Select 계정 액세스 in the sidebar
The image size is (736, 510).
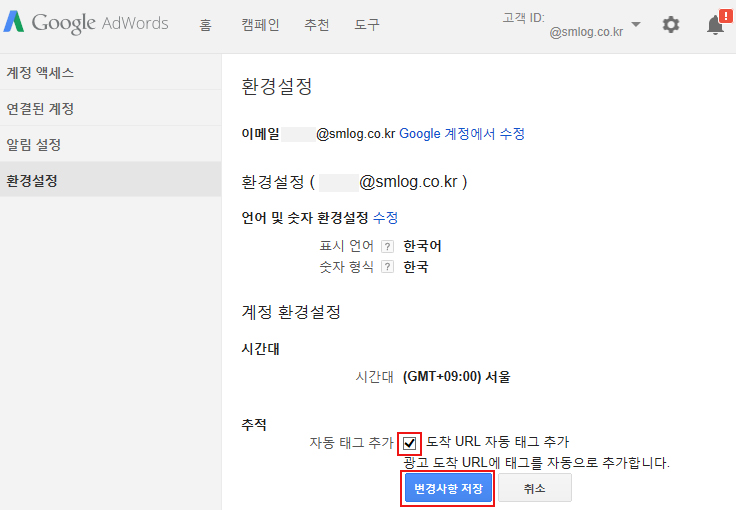point(111,72)
